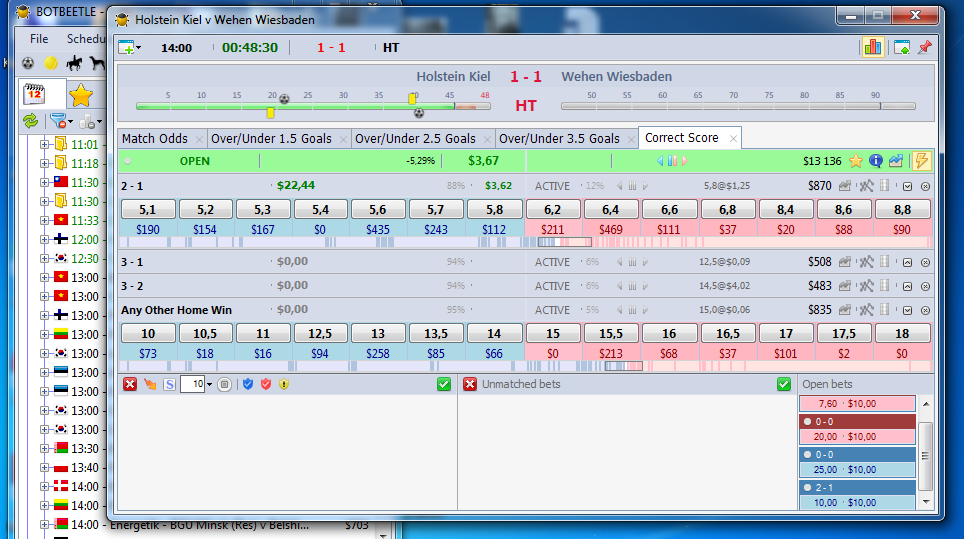
Task: Switch to the Over/Under 1.5 Goals tab
Action: click(x=271, y=139)
